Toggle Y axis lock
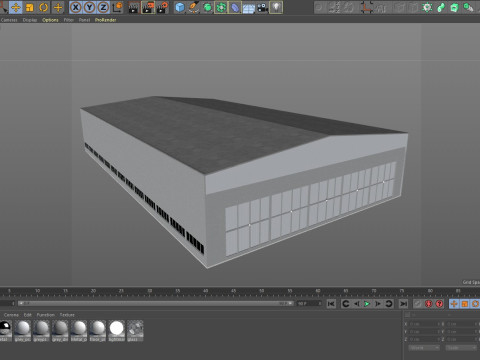480x360 pixels. click(89, 7)
